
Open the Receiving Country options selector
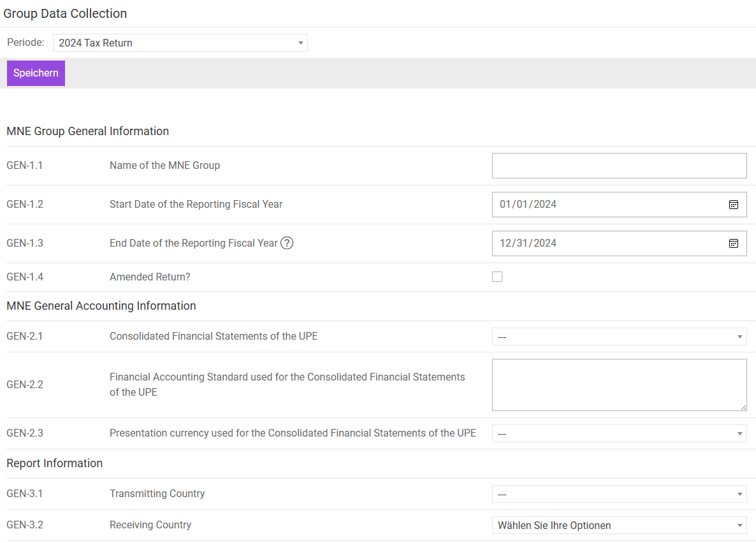pyautogui.click(x=618, y=525)
